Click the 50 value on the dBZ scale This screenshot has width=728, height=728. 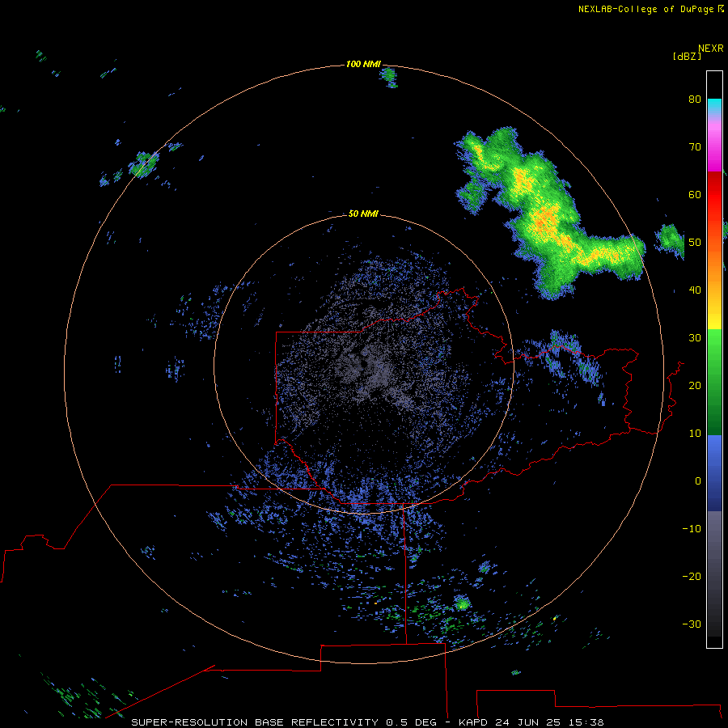695,243
